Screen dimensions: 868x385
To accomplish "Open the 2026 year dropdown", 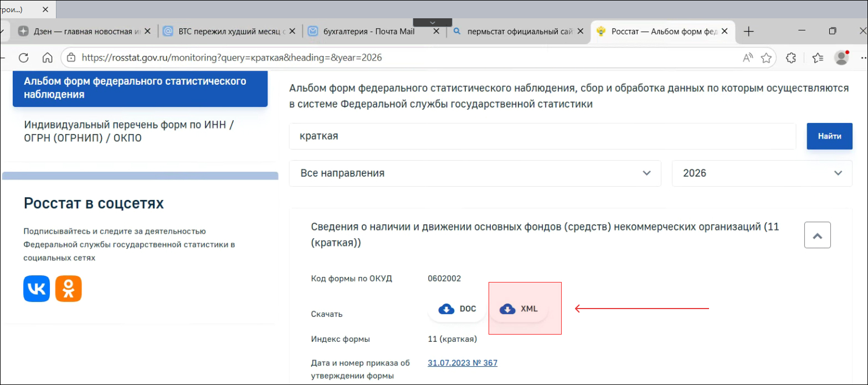I will pos(762,173).
